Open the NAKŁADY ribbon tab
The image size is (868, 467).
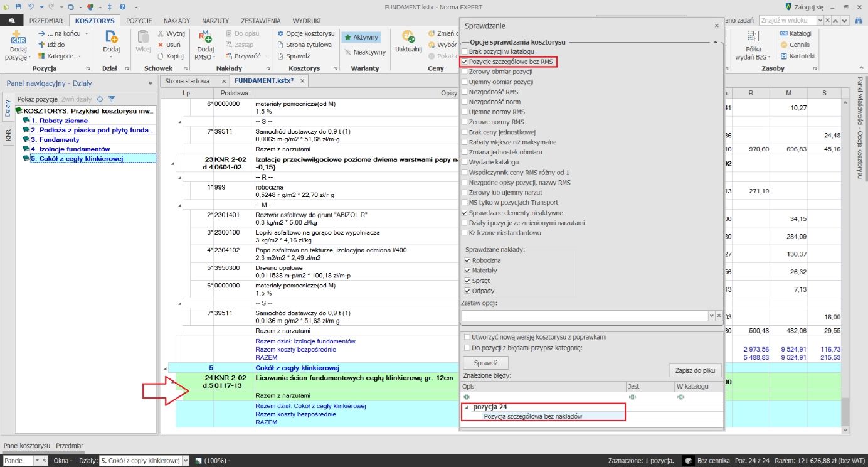point(176,21)
